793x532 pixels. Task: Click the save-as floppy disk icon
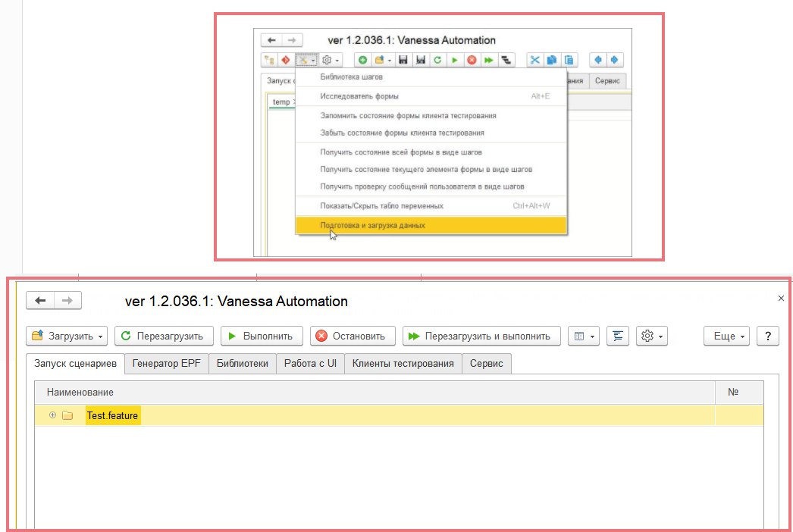pyautogui.click(x=420, y=60)
